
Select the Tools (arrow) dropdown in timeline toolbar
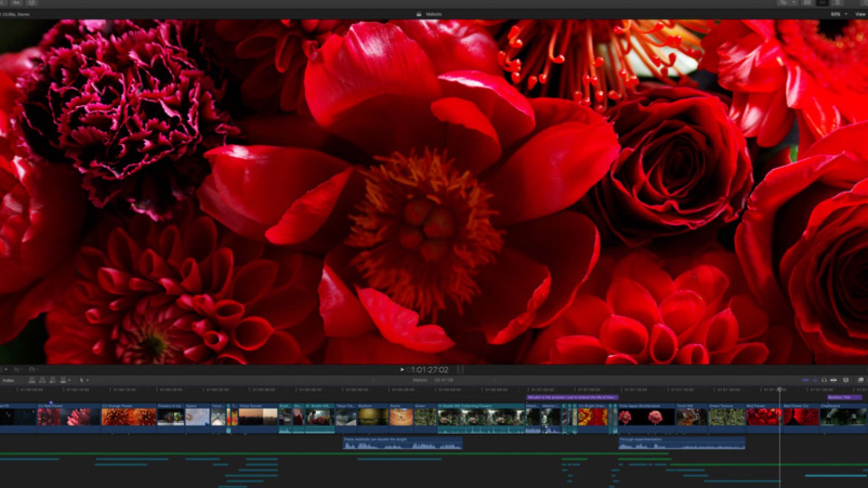(82, 381)
